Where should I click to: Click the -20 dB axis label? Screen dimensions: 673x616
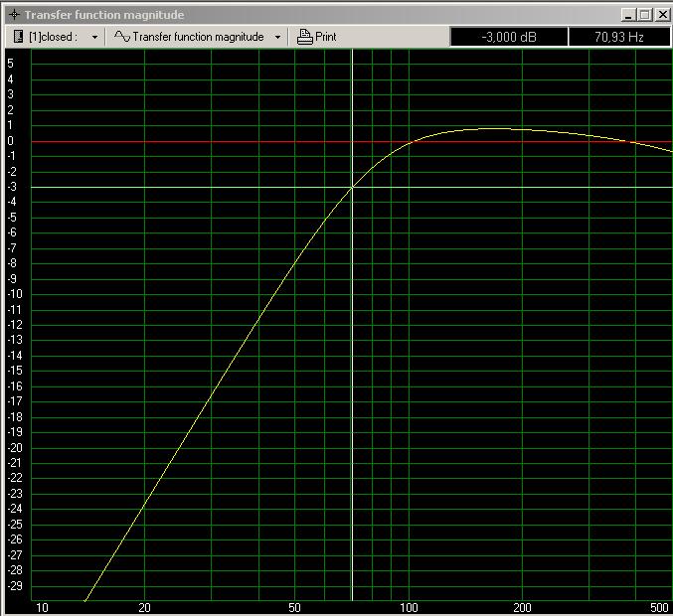click(x=15, y=447)
